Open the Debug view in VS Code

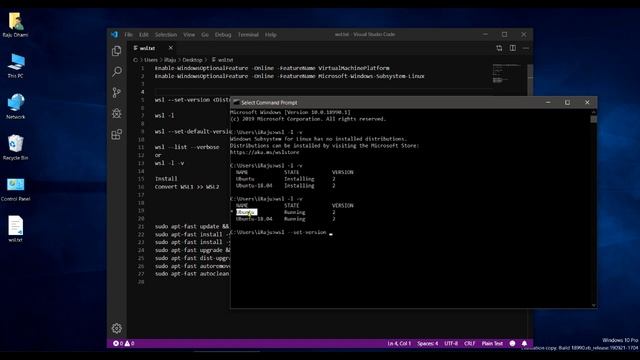[117, 113]
